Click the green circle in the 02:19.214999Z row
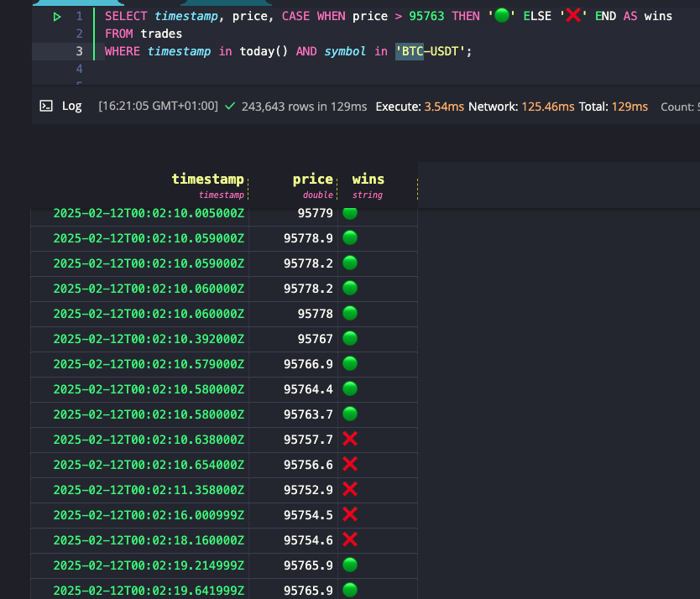The image size is (700, 599). click(350, 565)
